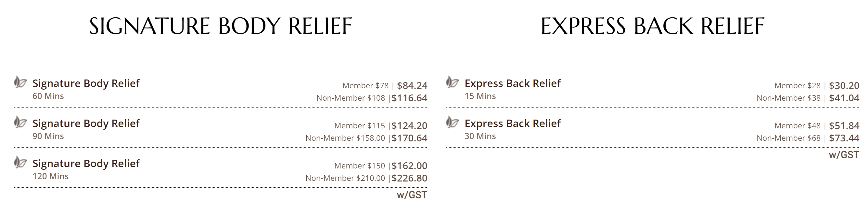Open the Signature Body Relief title above 120 Mins
This screenshot has height=203, width=868.
(x=86, y=164)
